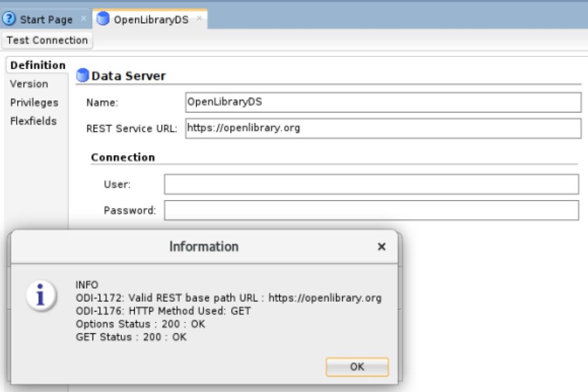Click the OpenLibraryDS tab database icon
Image resolution: width=588 pixels, height=392 pixels.
pyautogui.click(x=103, y=19)
